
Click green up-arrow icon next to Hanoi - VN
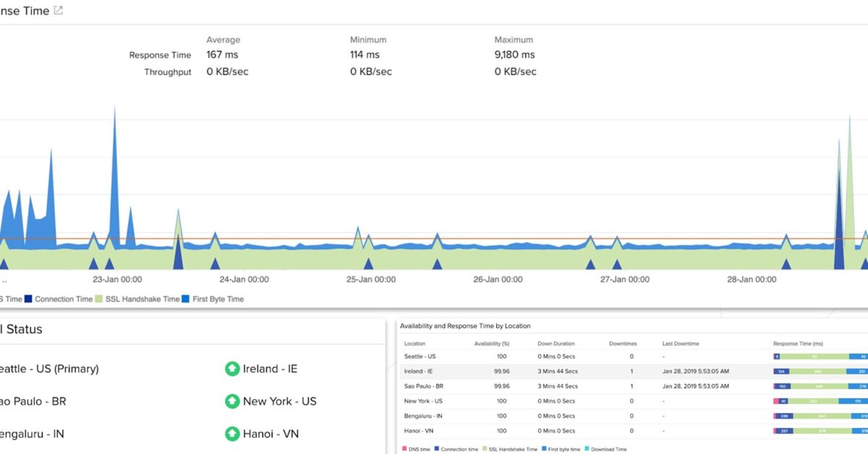coord(232,434)
